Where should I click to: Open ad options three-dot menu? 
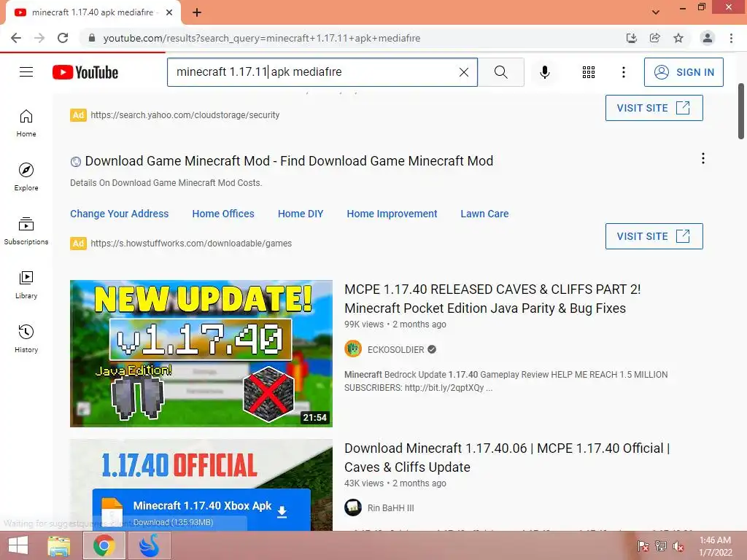click(x=703, y=158)
